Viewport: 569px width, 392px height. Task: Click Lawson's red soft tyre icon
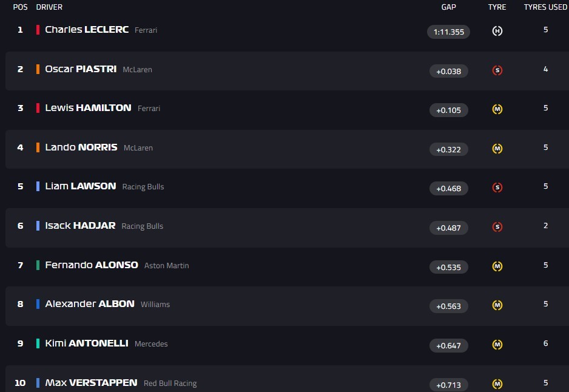(497, 188)
